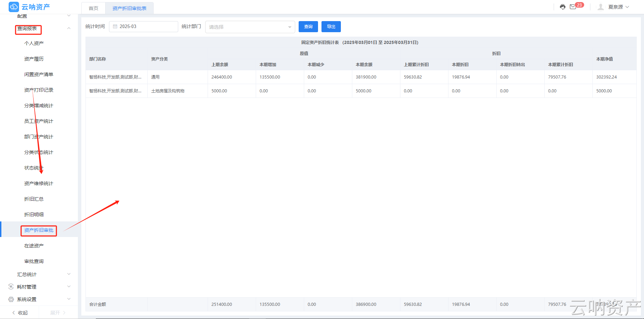This screenshot has width=644, height=319.
Task: Open 折旧汇总 menu item
Action: coord(34,199)
